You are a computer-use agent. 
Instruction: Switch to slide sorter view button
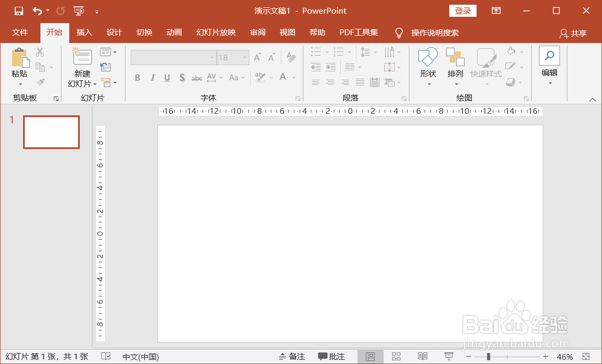[396, 357]
